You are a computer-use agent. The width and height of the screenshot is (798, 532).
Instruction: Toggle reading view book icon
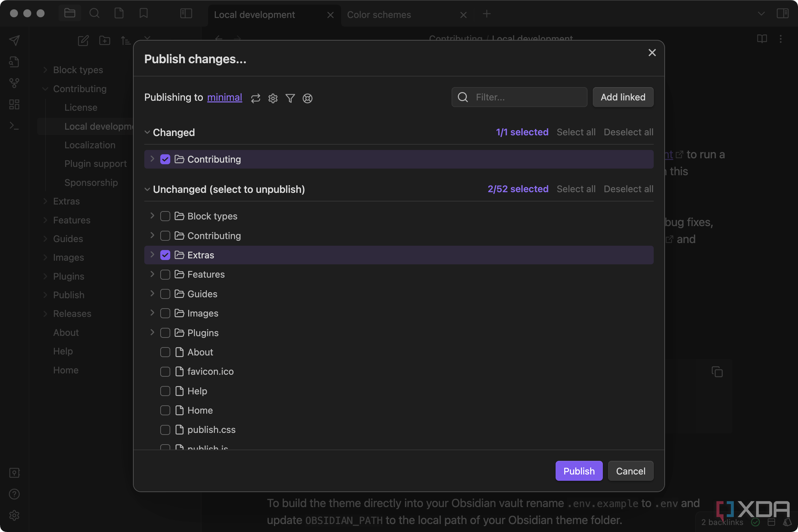(x=762, y=39)
